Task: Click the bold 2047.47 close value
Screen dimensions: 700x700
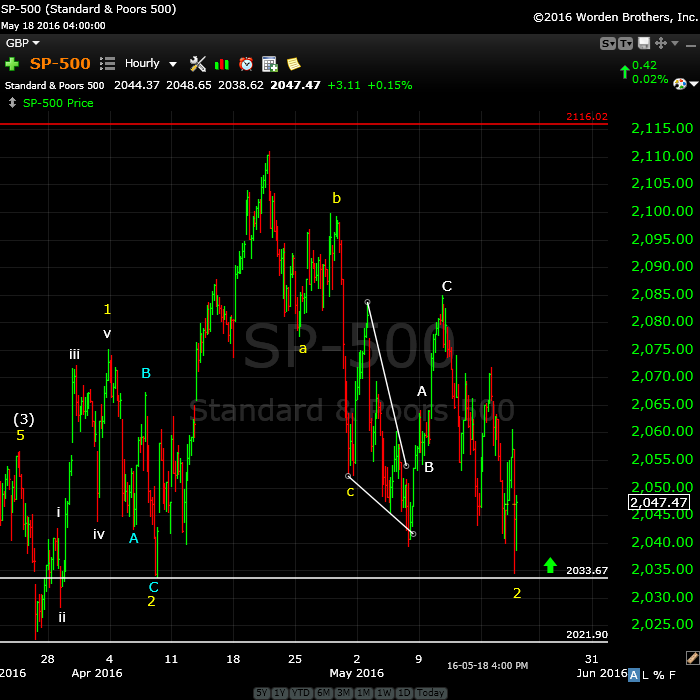Action: click(x=295, y=85)
